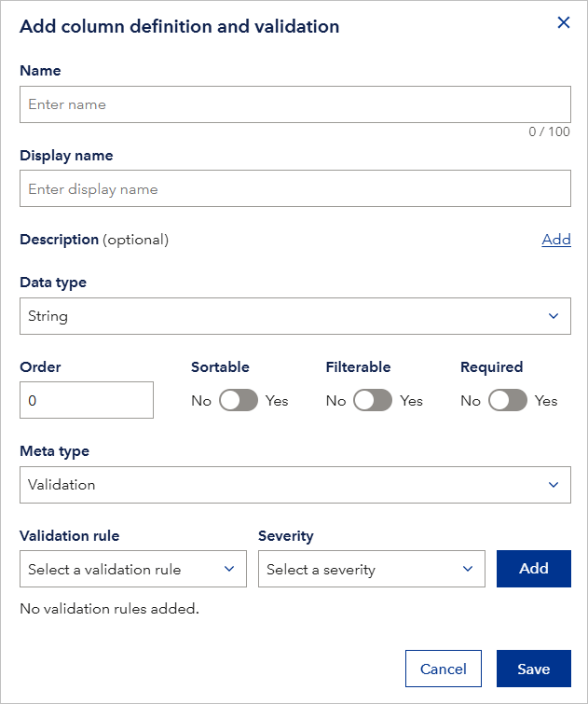This screenshot has height=704, width=588.
Task: Enable the Filterable switch
Action: pos(373,401)
